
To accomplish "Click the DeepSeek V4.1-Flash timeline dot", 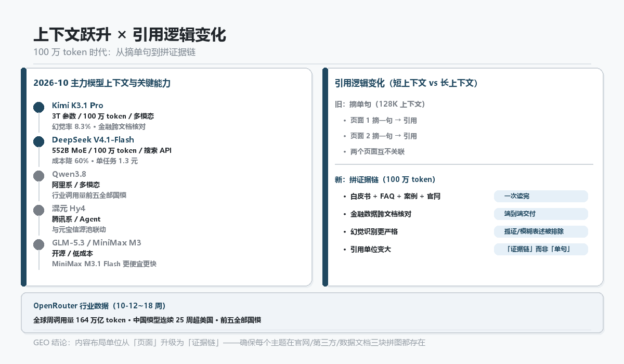I will click(38, 141).
